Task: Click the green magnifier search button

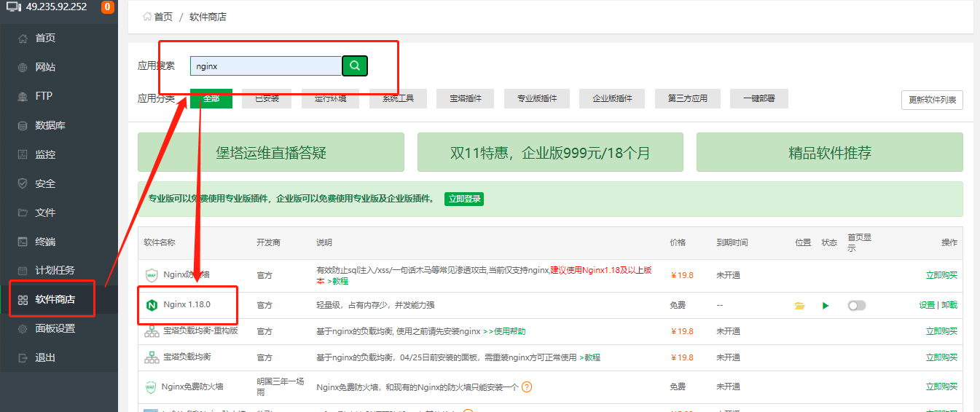Action: pyautogui.click(x=355, y=66)
